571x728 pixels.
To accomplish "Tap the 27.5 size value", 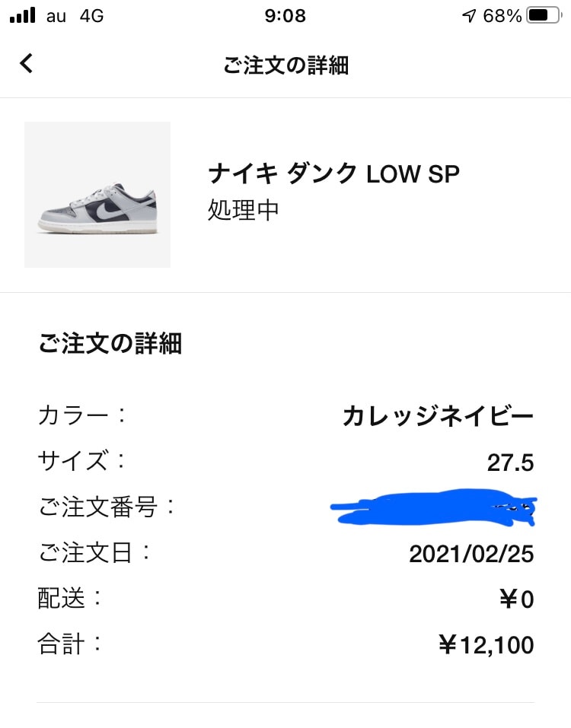I will coord(510,462).
